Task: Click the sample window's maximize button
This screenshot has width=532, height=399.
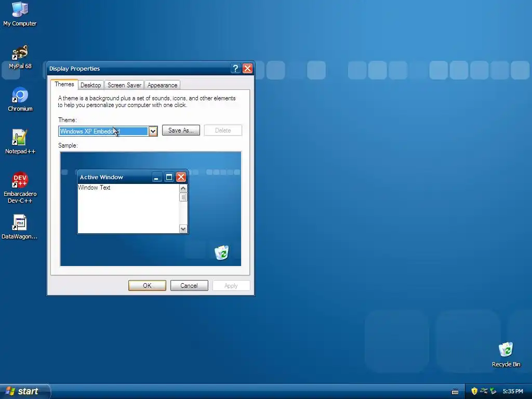Action: pyautogui.click(x=169, y=177)
